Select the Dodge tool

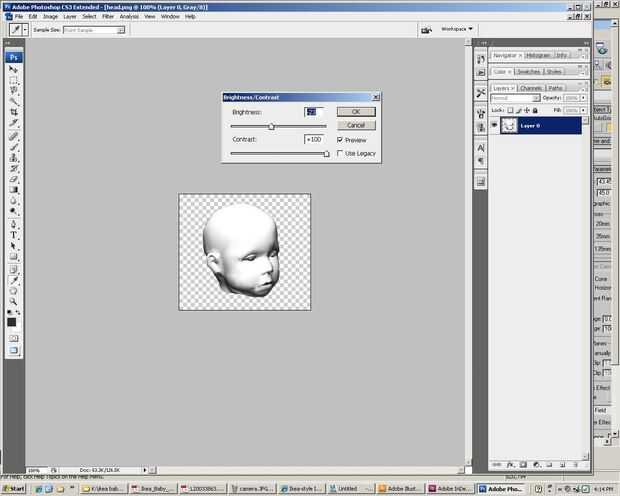(x=13, y=211)
